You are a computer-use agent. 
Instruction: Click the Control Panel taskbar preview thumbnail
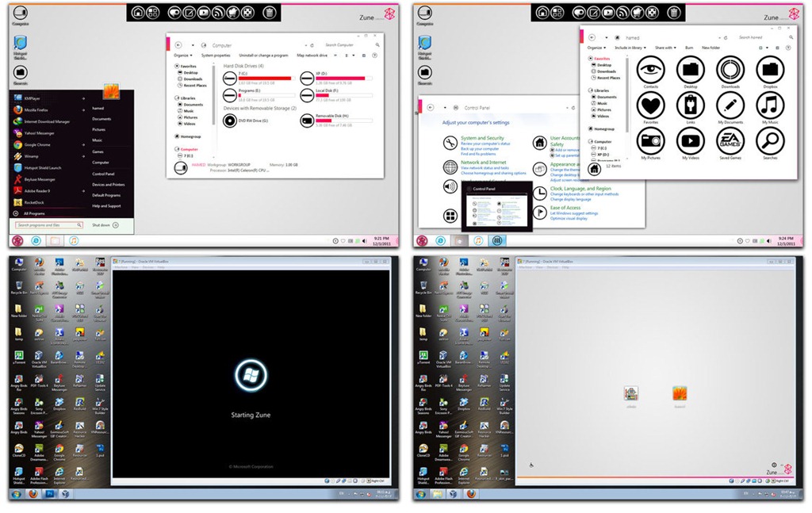tap(496, 208)
